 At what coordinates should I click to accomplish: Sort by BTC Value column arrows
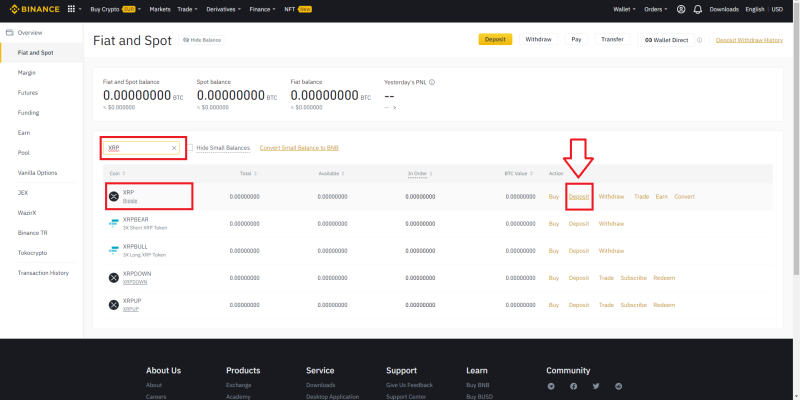pyautogui.click(x=532, y=173)
